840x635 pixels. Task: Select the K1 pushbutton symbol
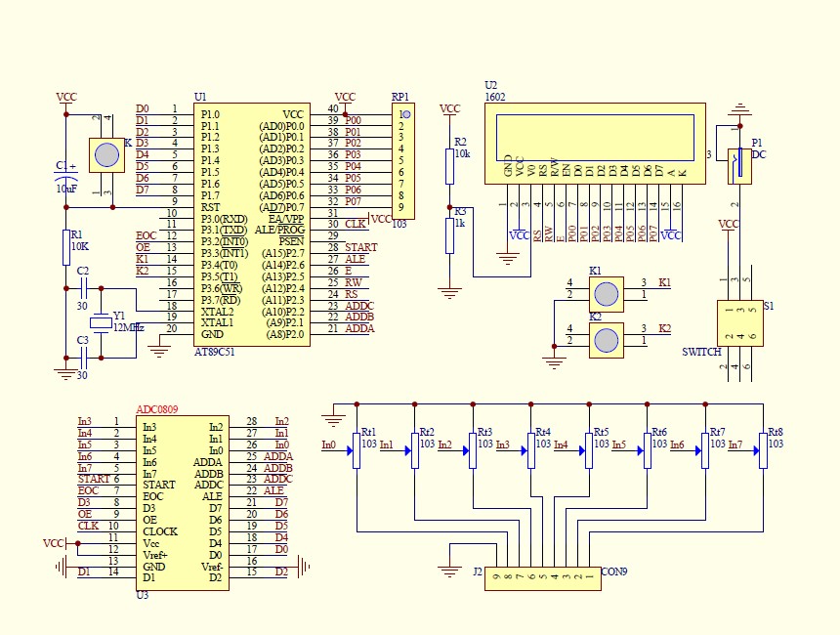pyautogui.click(x=607, y=294)
